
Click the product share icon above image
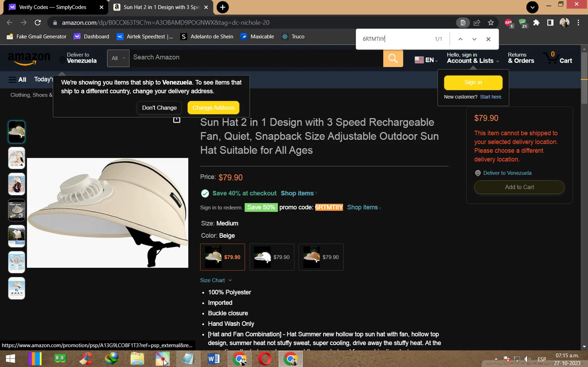coord(177,119)
